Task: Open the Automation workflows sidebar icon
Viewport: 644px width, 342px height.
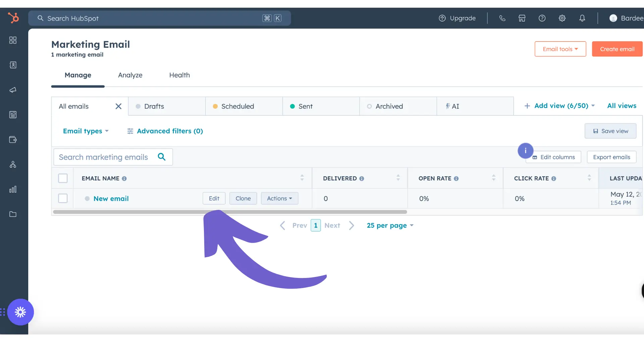Action: pyautogui.click(x=13, y=164)
